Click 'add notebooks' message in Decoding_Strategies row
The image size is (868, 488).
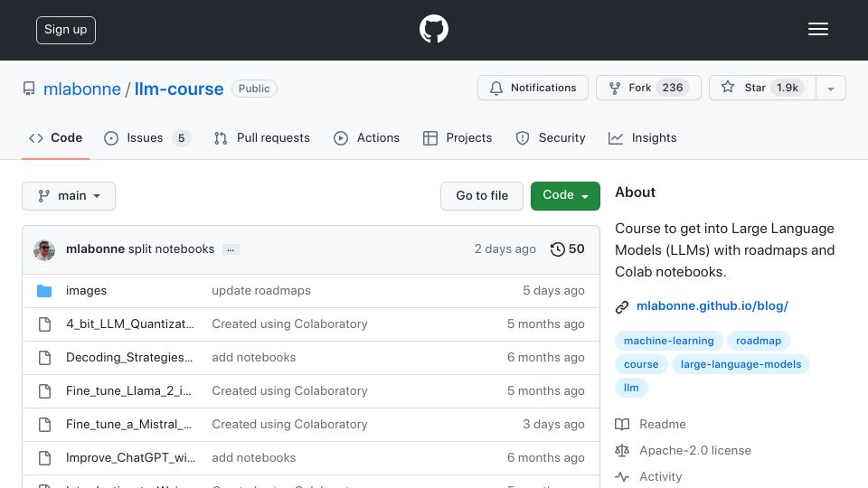click(x=254, y=358)
